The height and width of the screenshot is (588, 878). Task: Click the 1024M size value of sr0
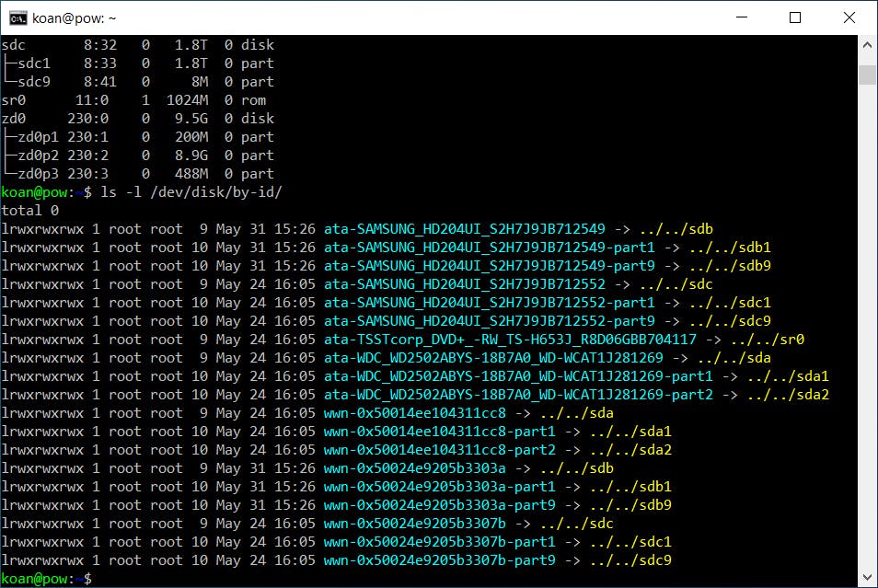click(x=187, y=100)
